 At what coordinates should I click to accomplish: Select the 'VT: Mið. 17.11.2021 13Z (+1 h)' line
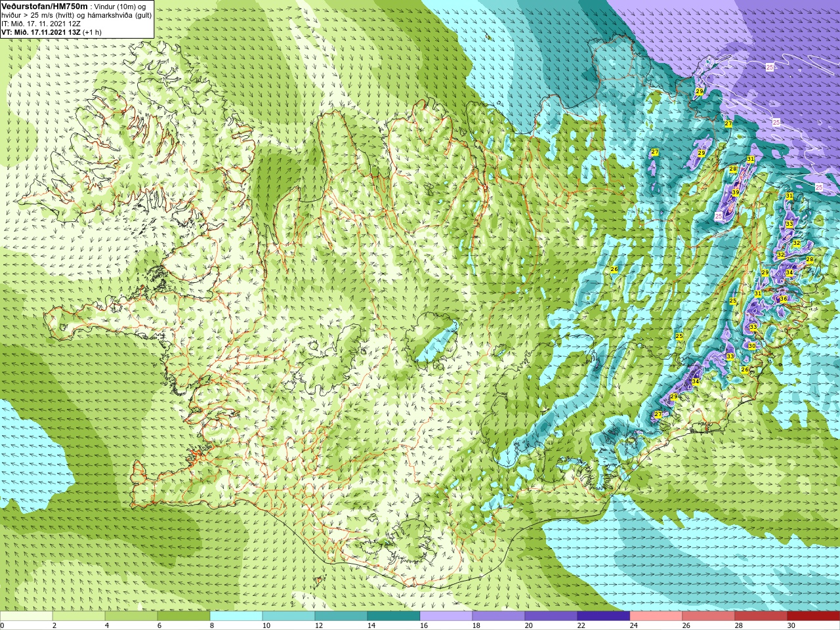pyautogui.click(x=51, y=32)
